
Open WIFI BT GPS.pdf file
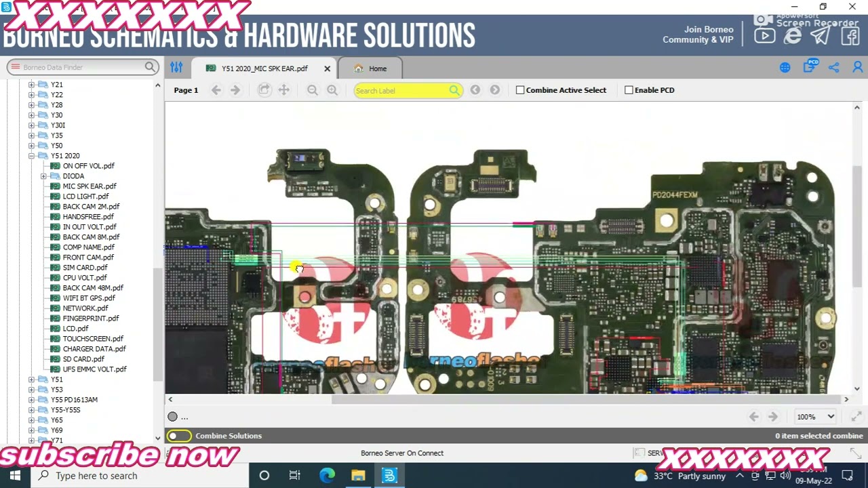tap(89, 298)
